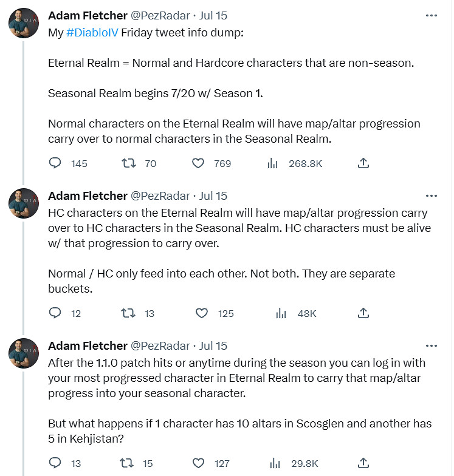
Task: Retweet the tweet with 13 retweets
Action: pos(128,313)
